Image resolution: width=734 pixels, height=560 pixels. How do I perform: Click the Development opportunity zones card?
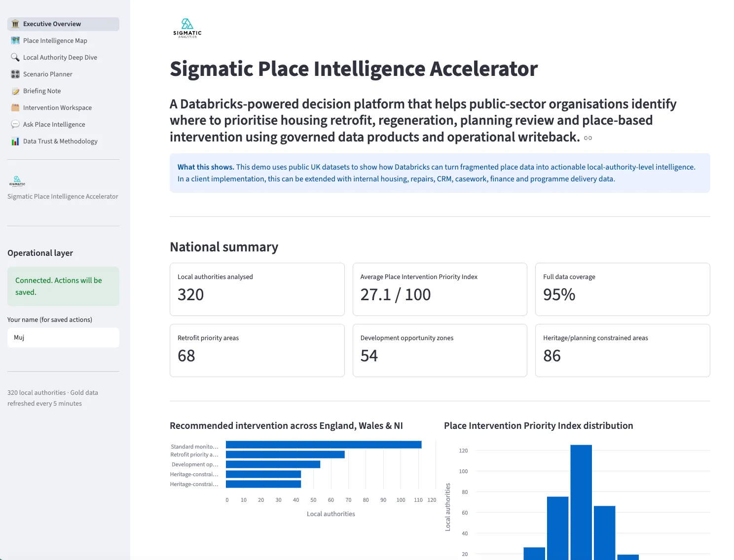coord(440,350)
